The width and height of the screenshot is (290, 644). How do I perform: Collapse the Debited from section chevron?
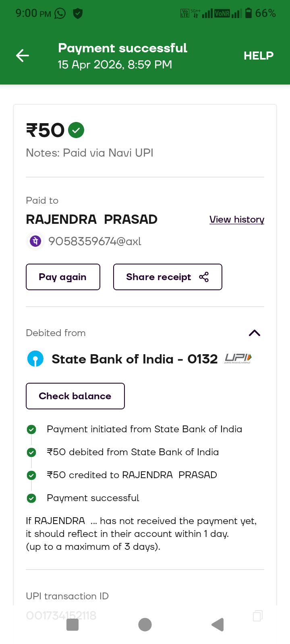(x=255, y=333)
